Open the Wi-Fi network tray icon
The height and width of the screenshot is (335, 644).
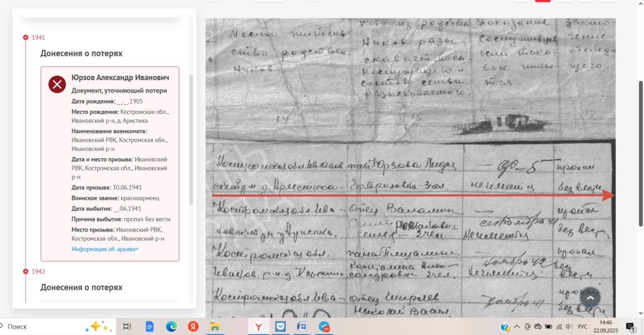coord(559,327)
